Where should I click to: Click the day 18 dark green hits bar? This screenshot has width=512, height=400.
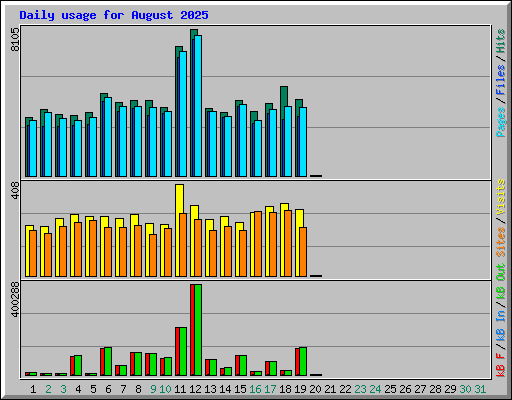284,96
